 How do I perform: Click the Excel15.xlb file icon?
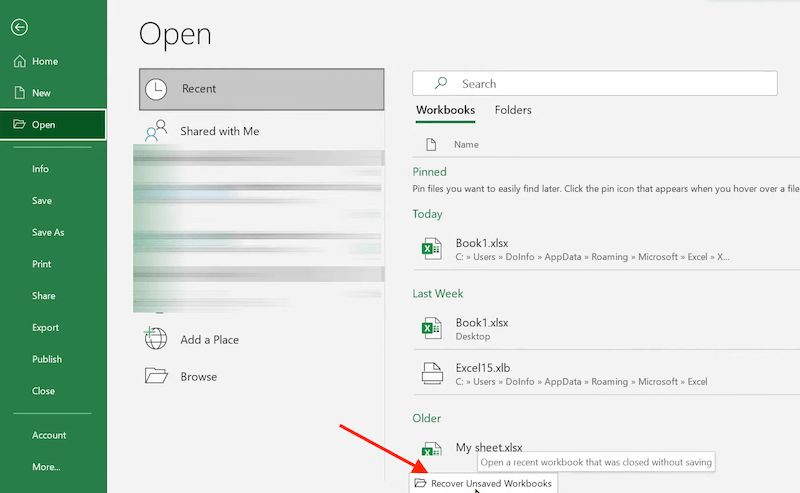coord(432,373)
